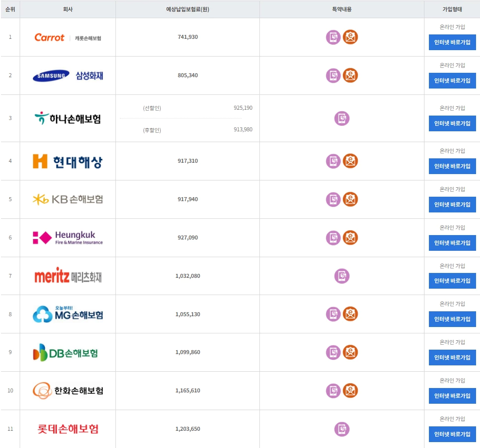The width and height of the screenshot is (480, 448).
Task: Click 롯데손해보험 purple mobile discount icon
Action: pyautogui.click(x=341, y=429)
